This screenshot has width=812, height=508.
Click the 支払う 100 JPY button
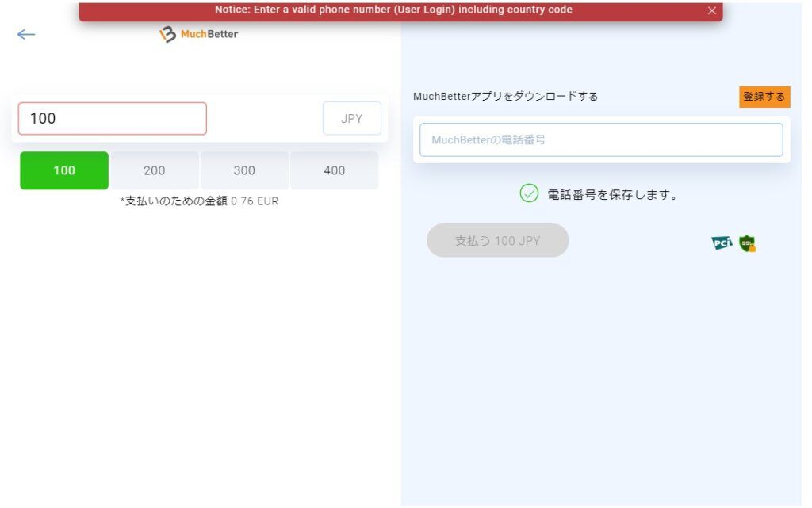point(498,241)
